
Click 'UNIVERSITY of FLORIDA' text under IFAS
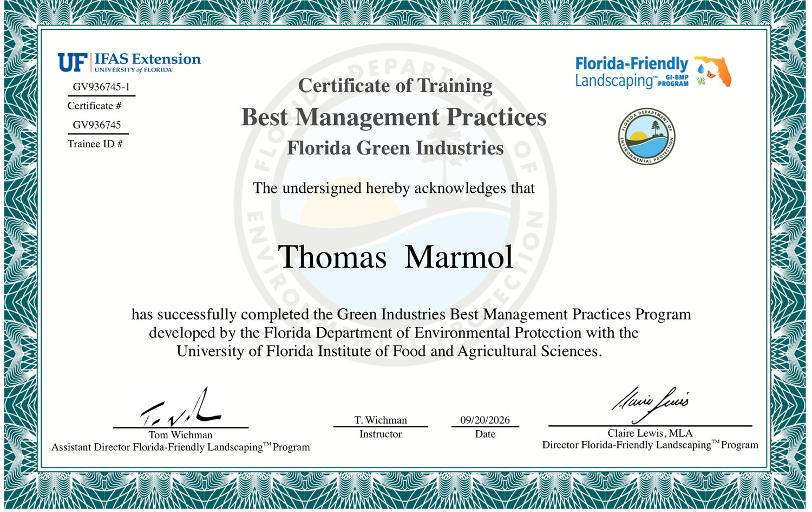[x=133, y=70]
